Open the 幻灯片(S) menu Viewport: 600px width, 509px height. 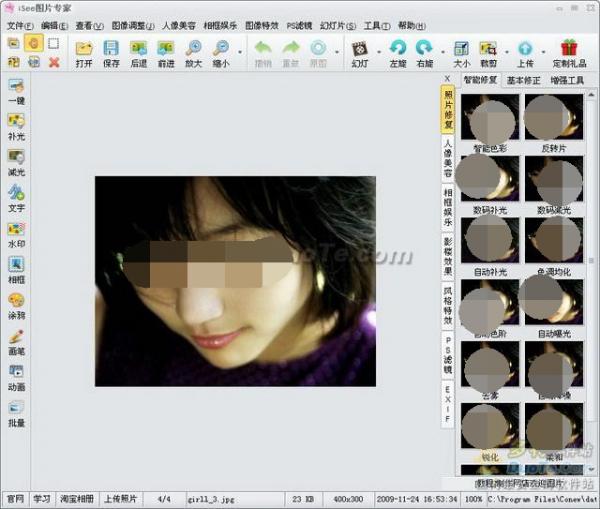[338, 26]
